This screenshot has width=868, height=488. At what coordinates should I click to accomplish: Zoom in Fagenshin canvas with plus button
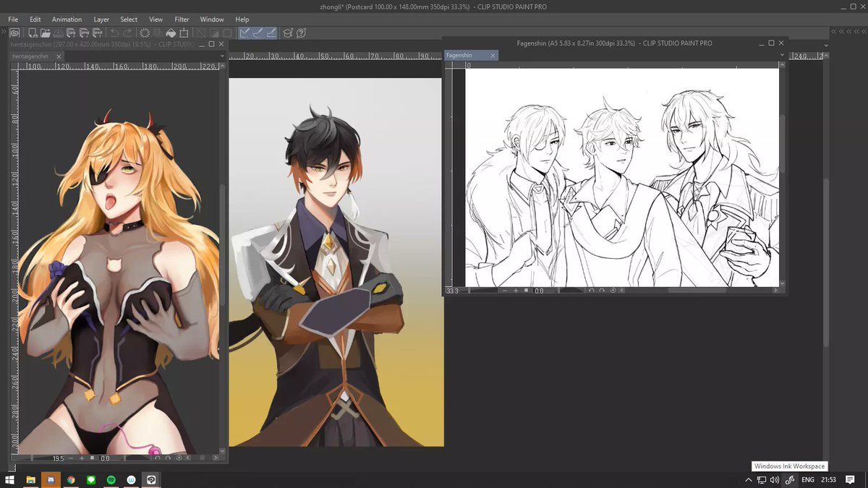[516, 291]
